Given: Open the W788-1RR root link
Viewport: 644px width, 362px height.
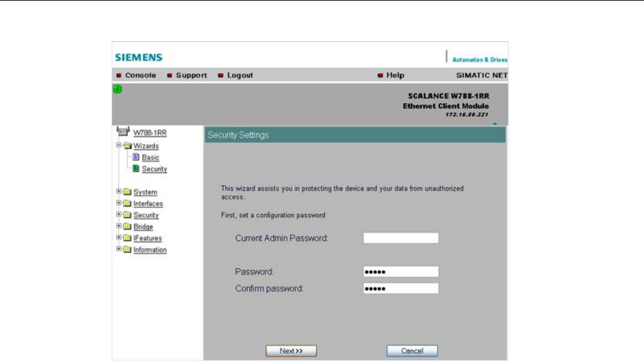Looking at the screenshot, I should click(x=150, y=133).
